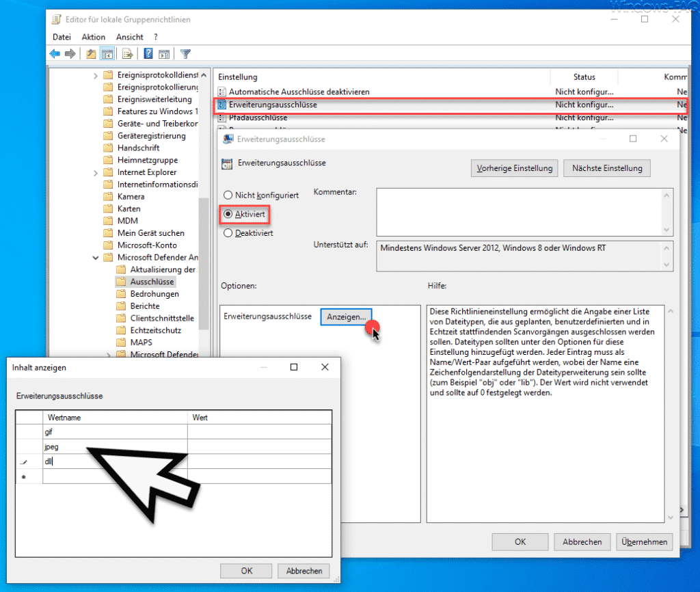Expand the lower Microsoft Defender subnode
The height and width of the screenshot is (592, 700).
[109, 355]
